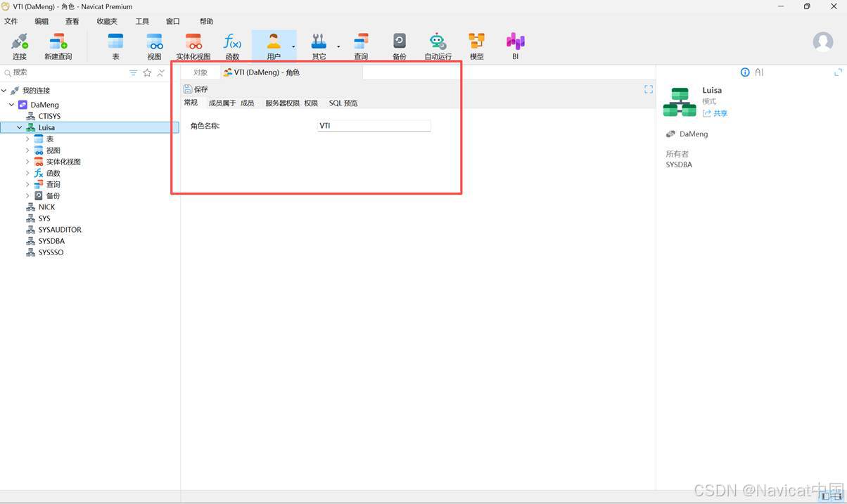Switch to the 常规 tab

coord(191,103)
